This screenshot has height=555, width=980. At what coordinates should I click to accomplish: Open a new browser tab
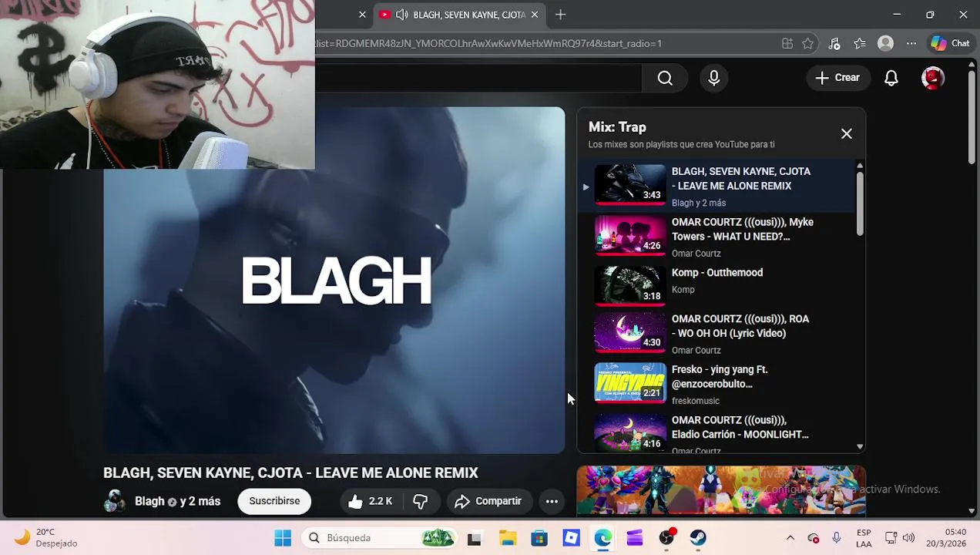click(560, 15)
